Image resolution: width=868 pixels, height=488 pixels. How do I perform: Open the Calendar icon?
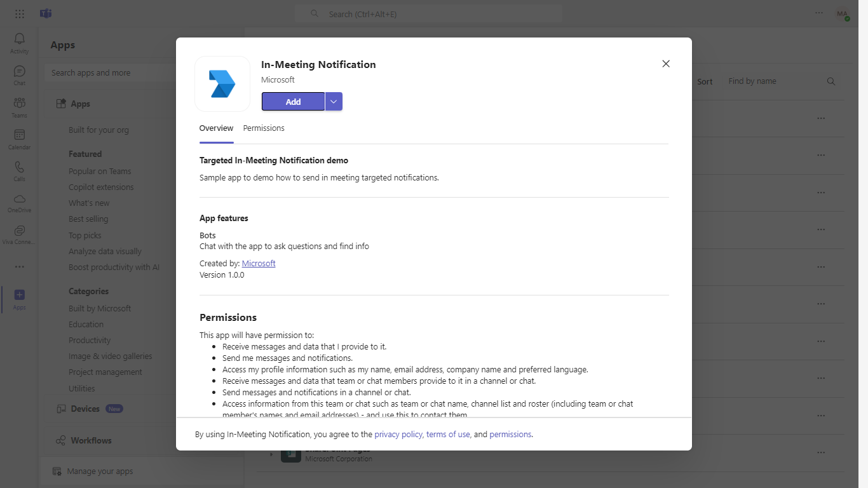click(19, 135)
